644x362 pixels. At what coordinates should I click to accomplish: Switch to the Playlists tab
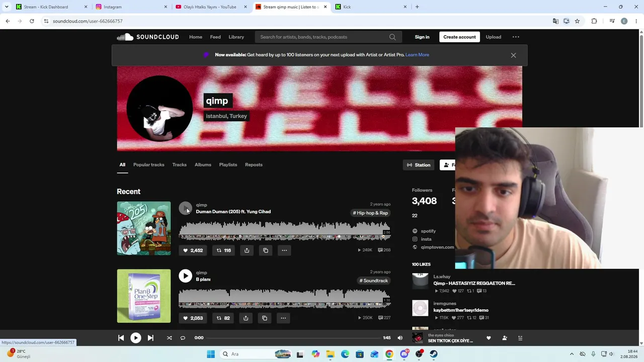[228, 165]
